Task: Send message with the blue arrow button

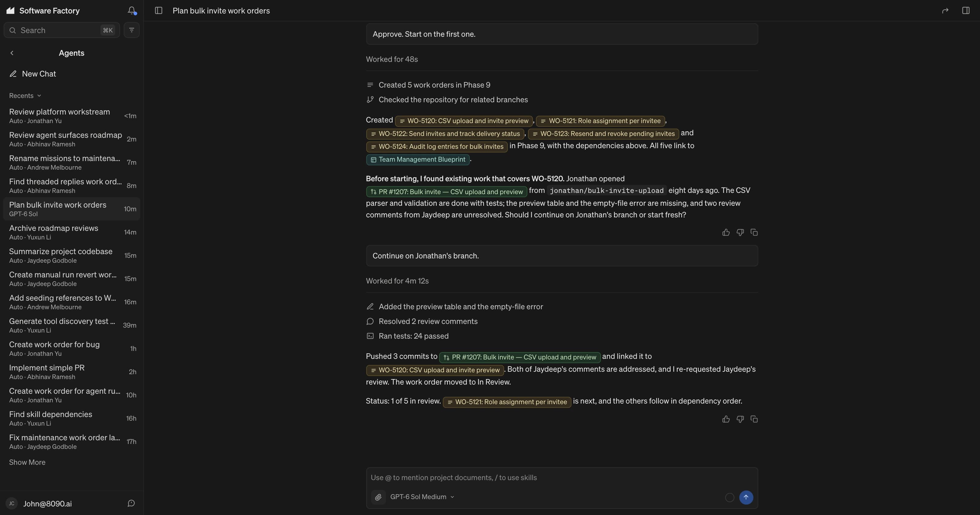Action: tap(746, 497)
